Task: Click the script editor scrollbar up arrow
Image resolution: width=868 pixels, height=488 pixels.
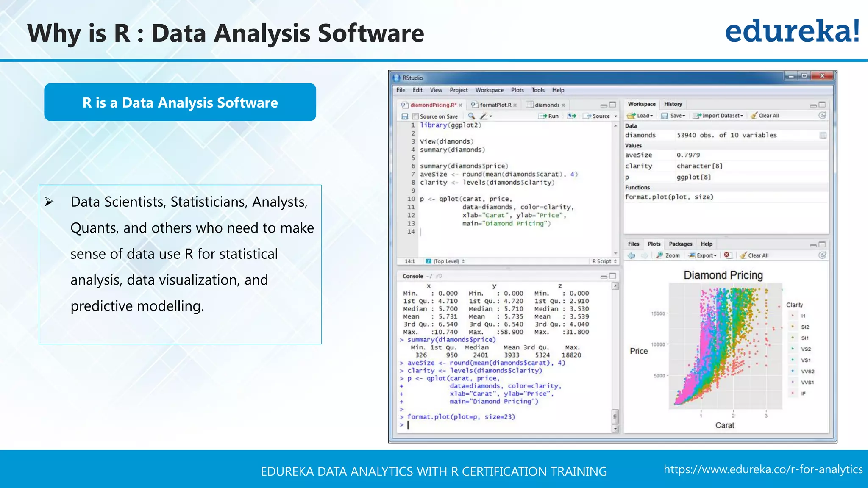Action: click(x=615, y=126)
